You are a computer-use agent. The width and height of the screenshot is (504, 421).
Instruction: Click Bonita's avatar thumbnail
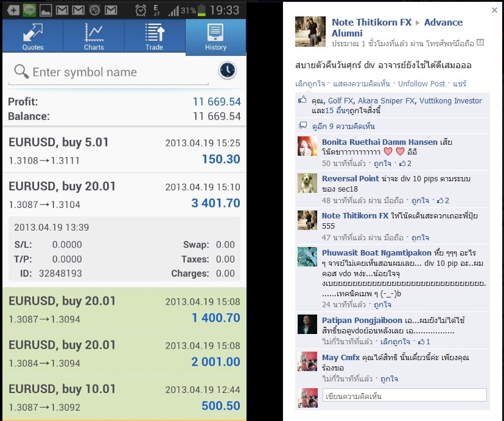point(307,146)
